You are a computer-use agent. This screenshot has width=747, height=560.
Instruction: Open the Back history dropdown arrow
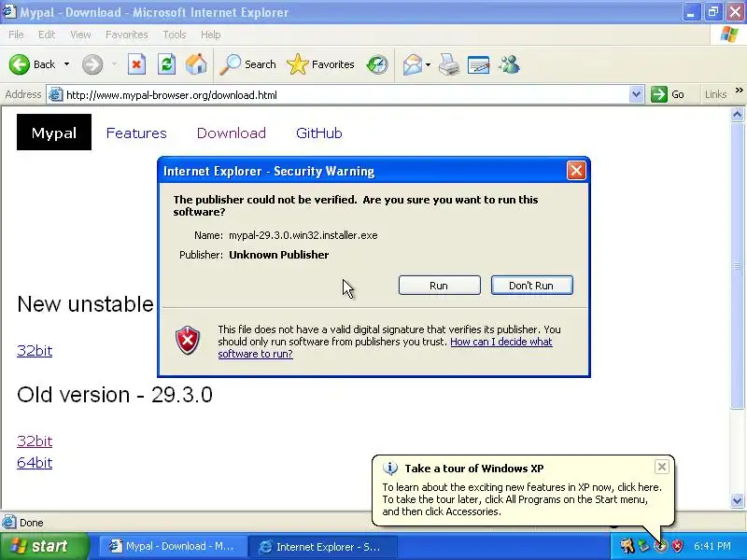click(66, 64)
